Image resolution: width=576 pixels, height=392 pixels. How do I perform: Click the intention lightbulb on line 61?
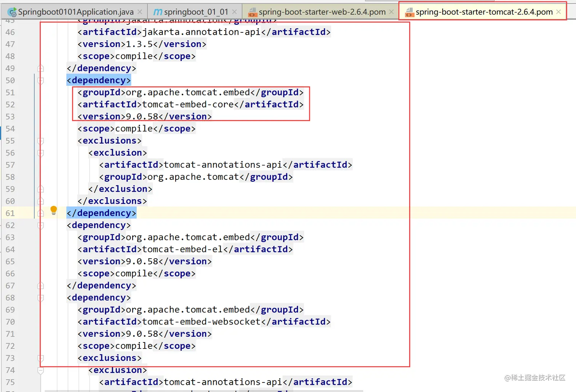(54, 210)
